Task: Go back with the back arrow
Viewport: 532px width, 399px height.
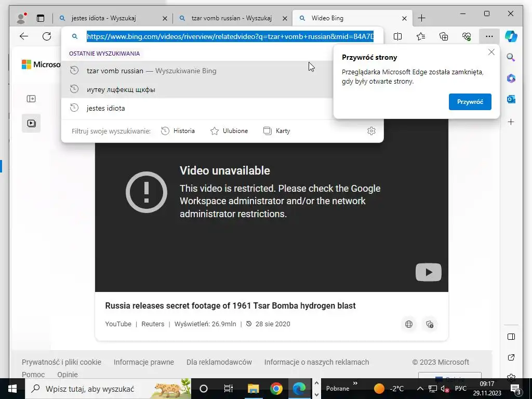Action: pyautogui.click(x=24, y=36)
